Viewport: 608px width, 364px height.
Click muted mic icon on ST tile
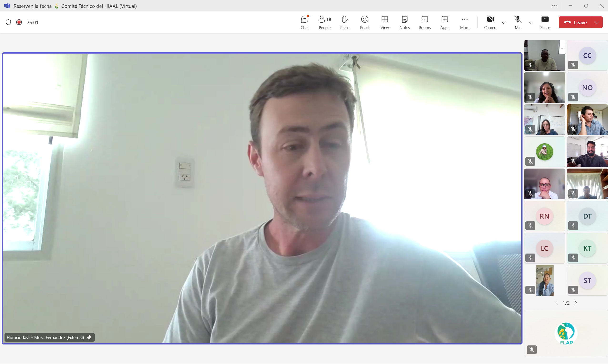[x=573, y=290]
